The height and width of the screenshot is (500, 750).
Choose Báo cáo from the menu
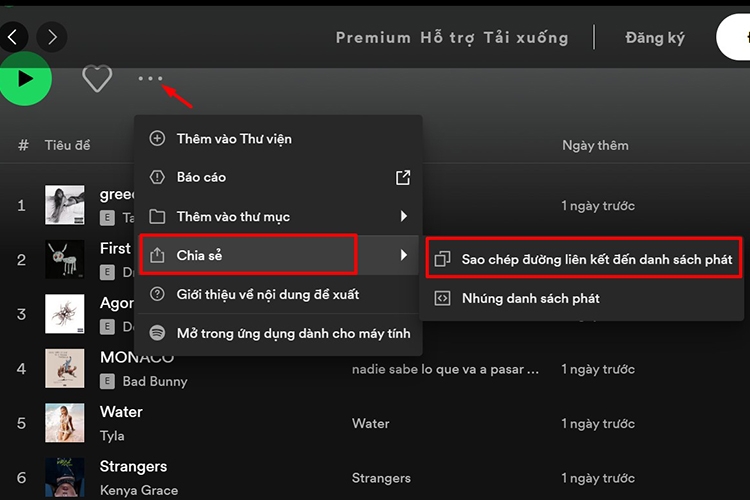point(278,178)
